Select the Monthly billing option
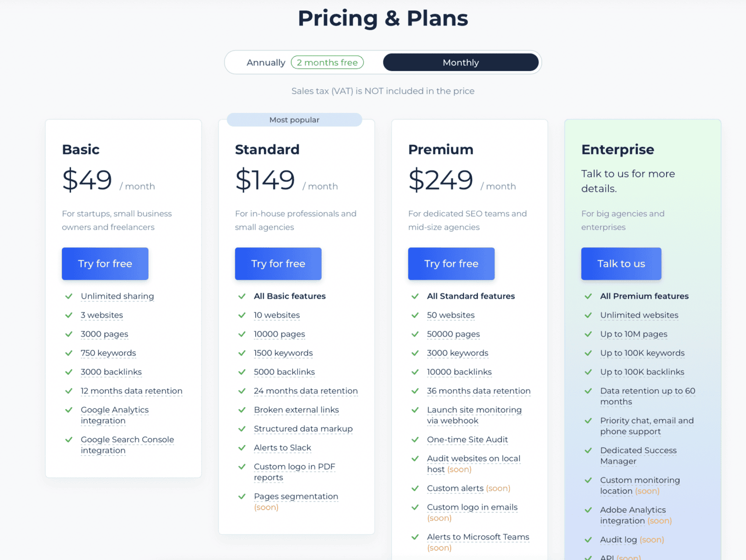 pyautogui.click(x=460, y=63)
